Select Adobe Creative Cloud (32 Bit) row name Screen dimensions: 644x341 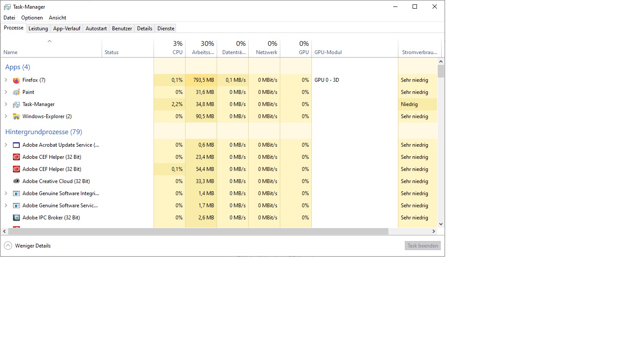(x=56, y=181)
